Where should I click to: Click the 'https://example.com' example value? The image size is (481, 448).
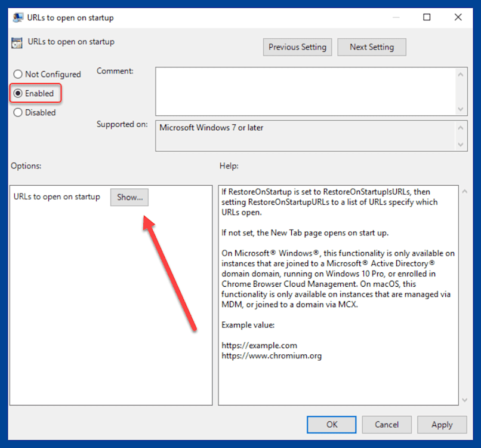[259, 345]
